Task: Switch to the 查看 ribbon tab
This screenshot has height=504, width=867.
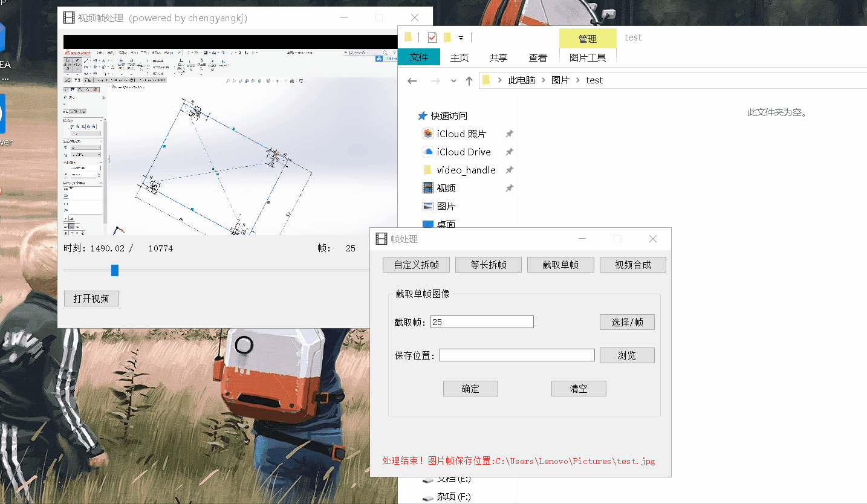Action: click(x=537, y=57)
